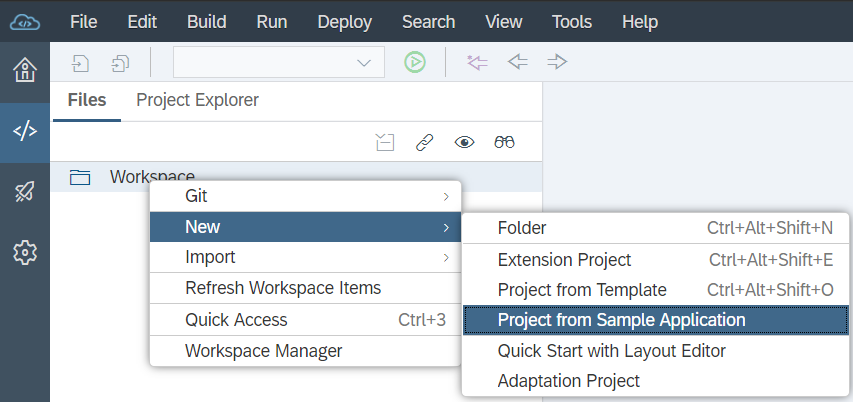853x402 pixels.
Task: Open the Preferences gear icon in sidebar
Action: pos(25,252)
